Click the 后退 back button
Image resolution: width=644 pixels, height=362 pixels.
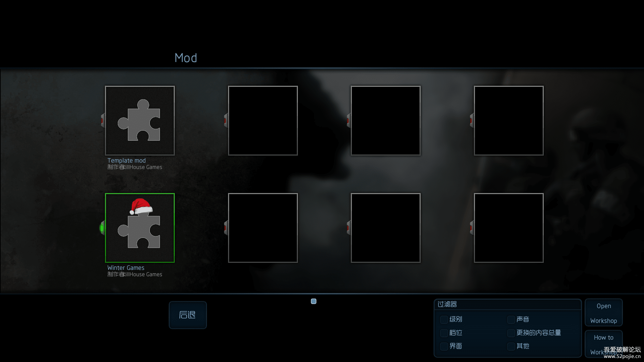tap(187, 314)
